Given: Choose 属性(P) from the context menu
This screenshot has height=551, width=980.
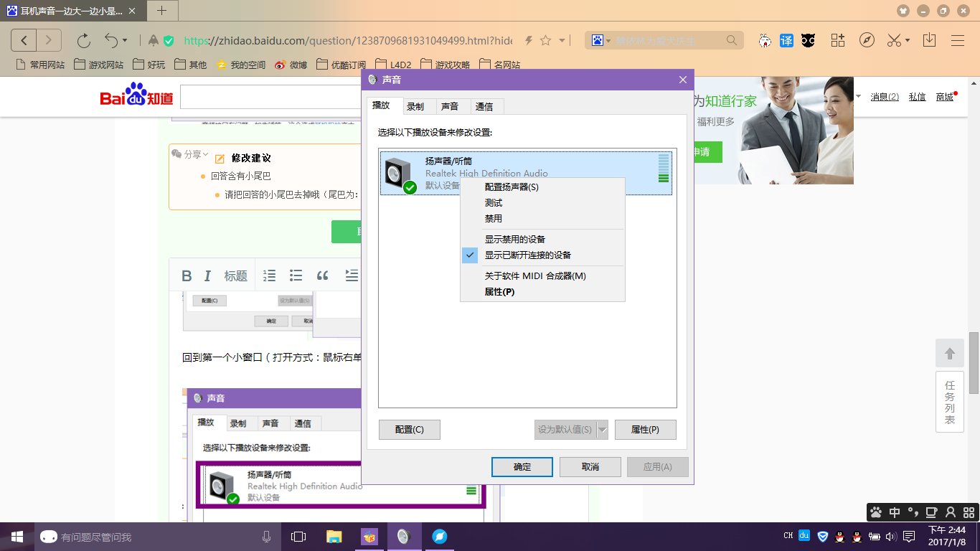Looking at the screenshot, I should pos(542,292).
